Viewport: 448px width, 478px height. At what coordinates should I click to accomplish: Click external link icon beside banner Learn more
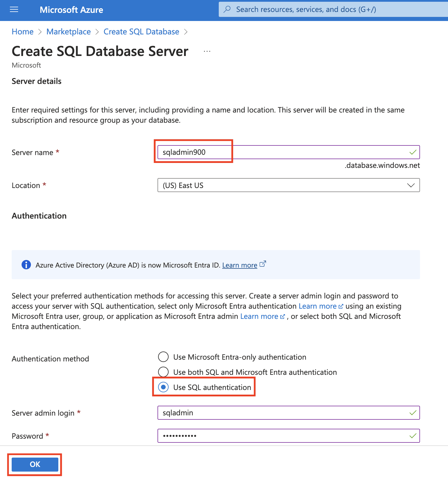pyautogui.click(x=263, y=264)
